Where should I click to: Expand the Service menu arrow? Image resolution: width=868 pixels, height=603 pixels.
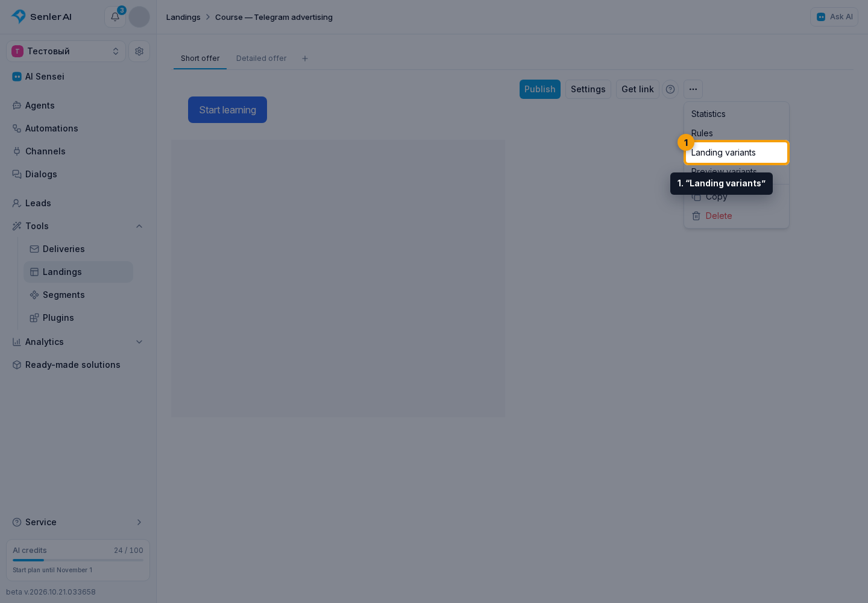pos(139,522)
